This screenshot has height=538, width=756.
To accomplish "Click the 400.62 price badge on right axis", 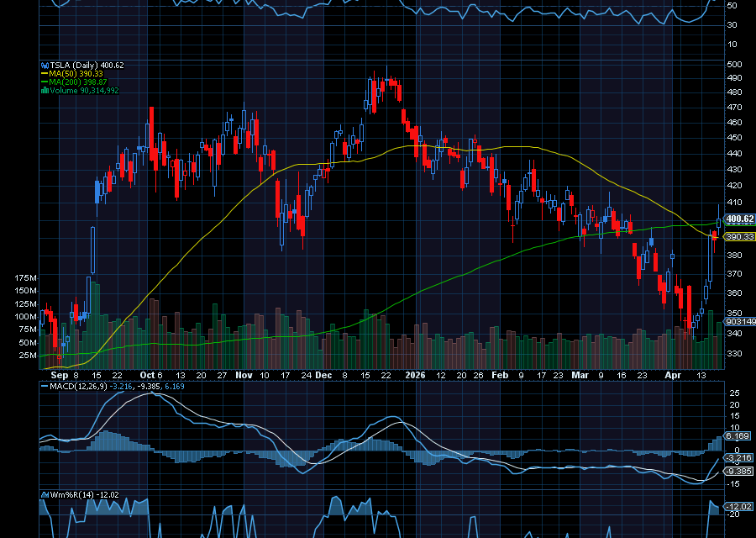I will pos(738,219).
